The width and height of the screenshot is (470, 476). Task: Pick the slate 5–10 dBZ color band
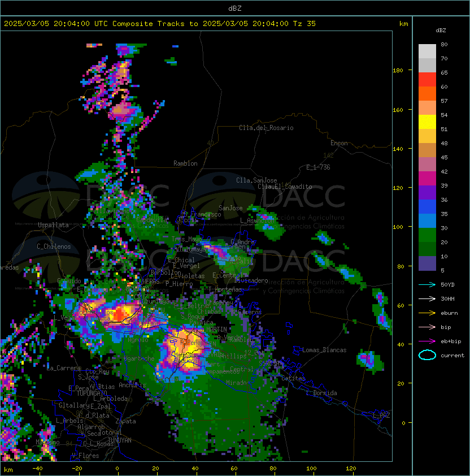[x=427, y=263]
